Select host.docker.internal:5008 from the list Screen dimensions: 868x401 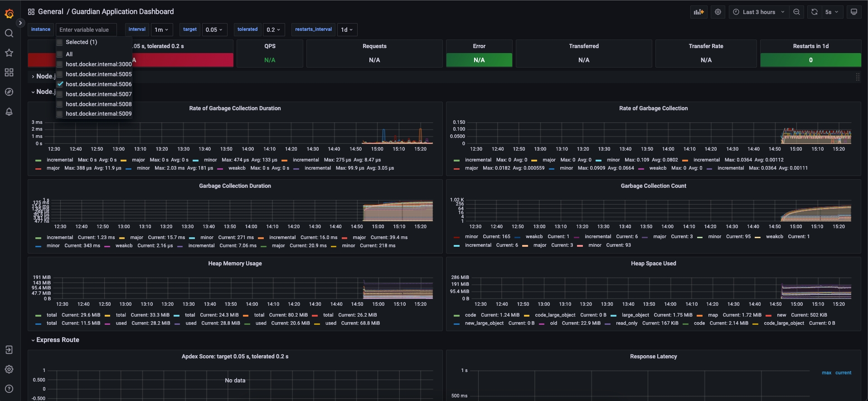98,104
